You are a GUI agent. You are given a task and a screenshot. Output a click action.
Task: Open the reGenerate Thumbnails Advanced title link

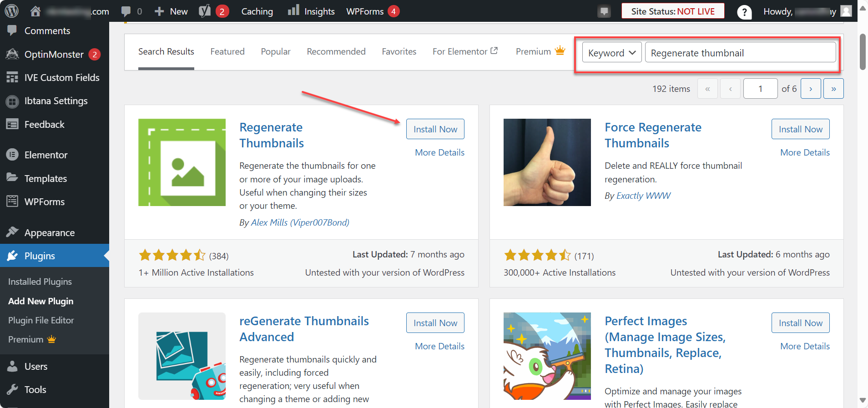304,329
